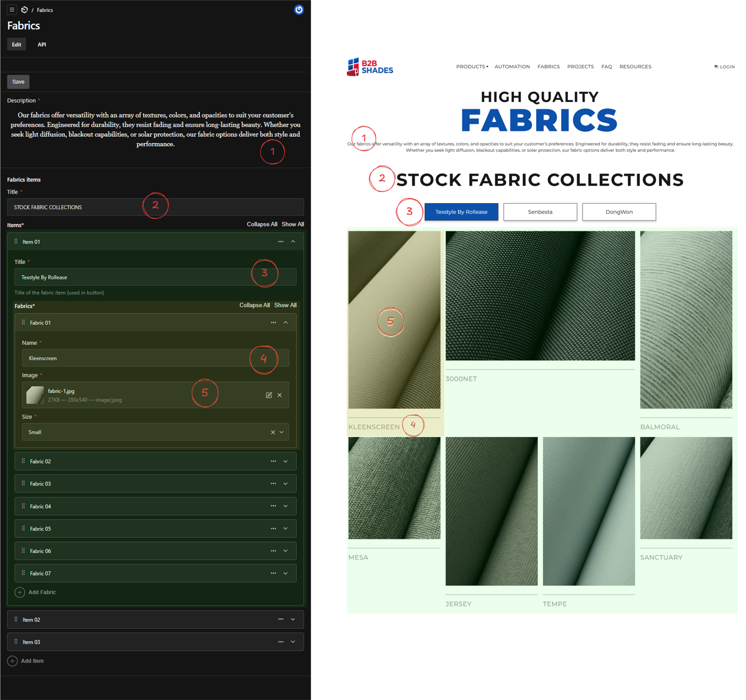The height and width of the screenshot is (700, 746).
Task: Grab the Fabric 02 drag handle
Action: click(x=24, y=461)
